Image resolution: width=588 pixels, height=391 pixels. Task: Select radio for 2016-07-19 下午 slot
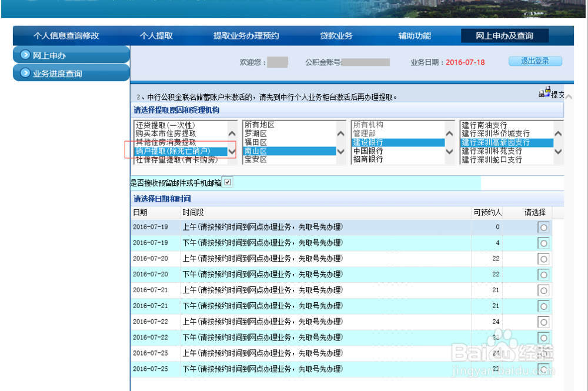tap(543, 243)
